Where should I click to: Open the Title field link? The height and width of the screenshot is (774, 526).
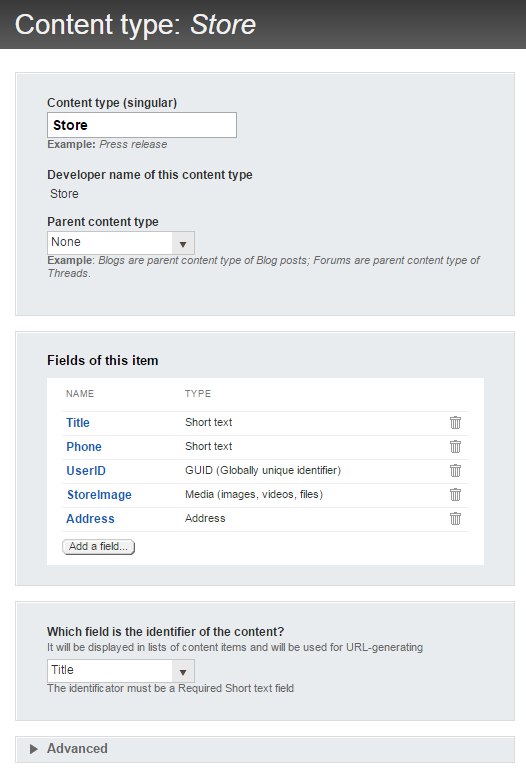(78, 423)
